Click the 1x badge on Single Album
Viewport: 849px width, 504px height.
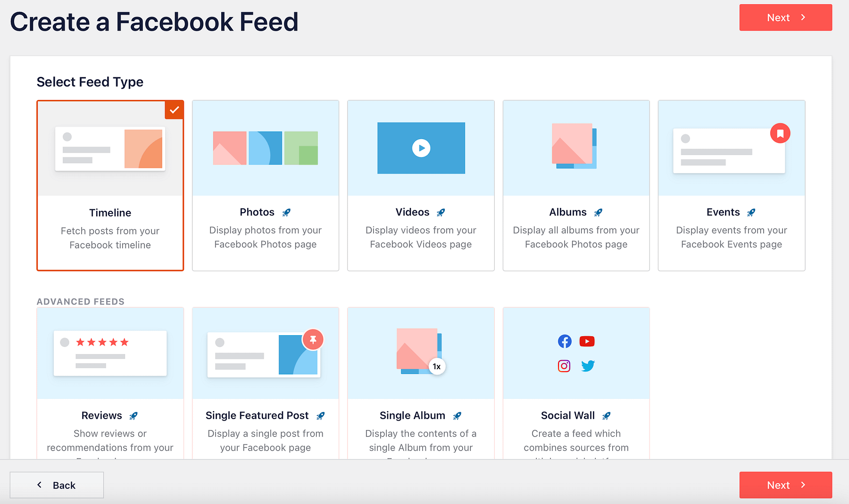click(x=436, y=366)
